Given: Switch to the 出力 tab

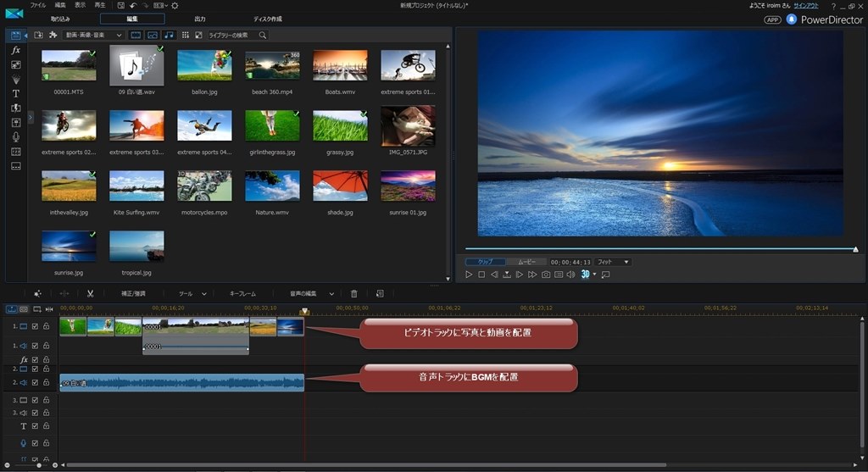Looking at the screenshot, I should coord(200,19).
